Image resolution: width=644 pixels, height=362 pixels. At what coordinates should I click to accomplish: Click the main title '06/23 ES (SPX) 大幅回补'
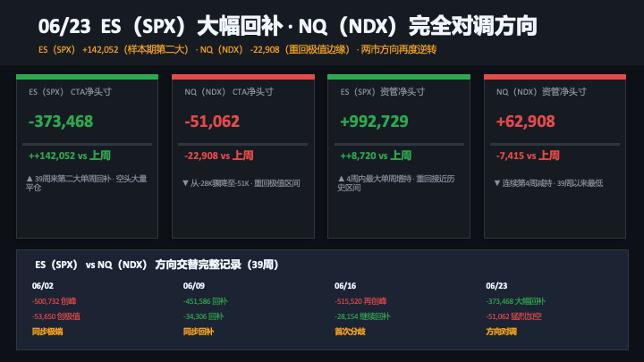161,26
